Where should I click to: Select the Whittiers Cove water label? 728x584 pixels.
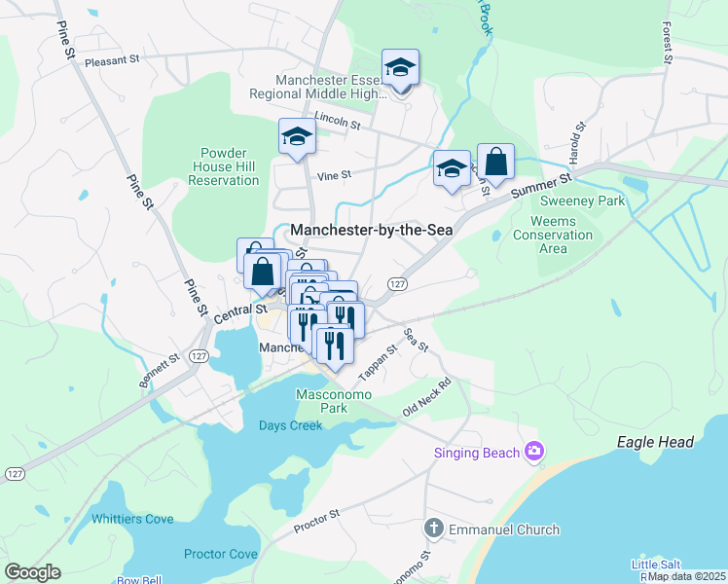pos(132,519)
